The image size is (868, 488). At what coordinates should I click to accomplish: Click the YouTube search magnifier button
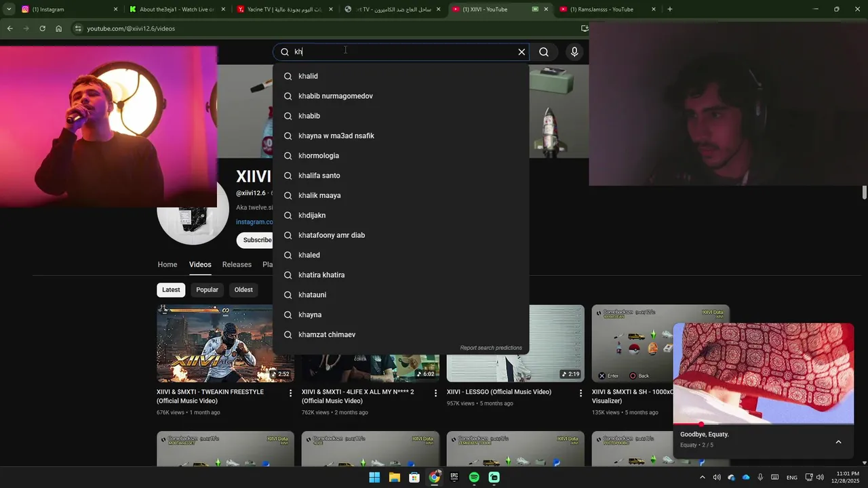(x=544, y=52)
